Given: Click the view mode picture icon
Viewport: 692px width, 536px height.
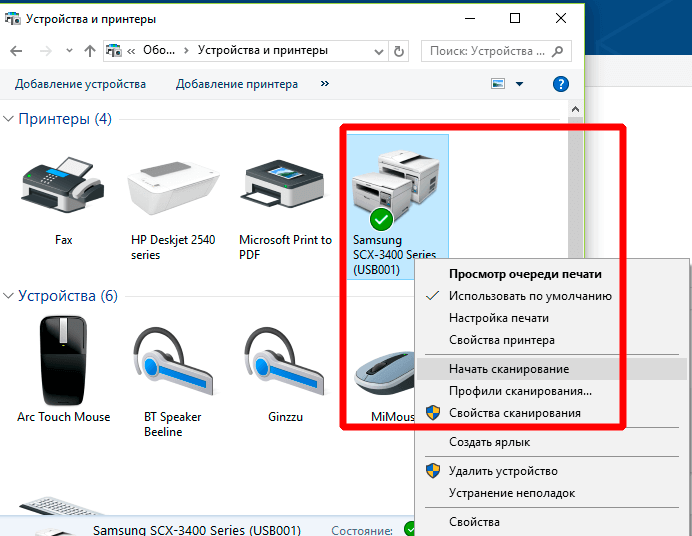Looking at the screenshot, I should pos(498,83).
